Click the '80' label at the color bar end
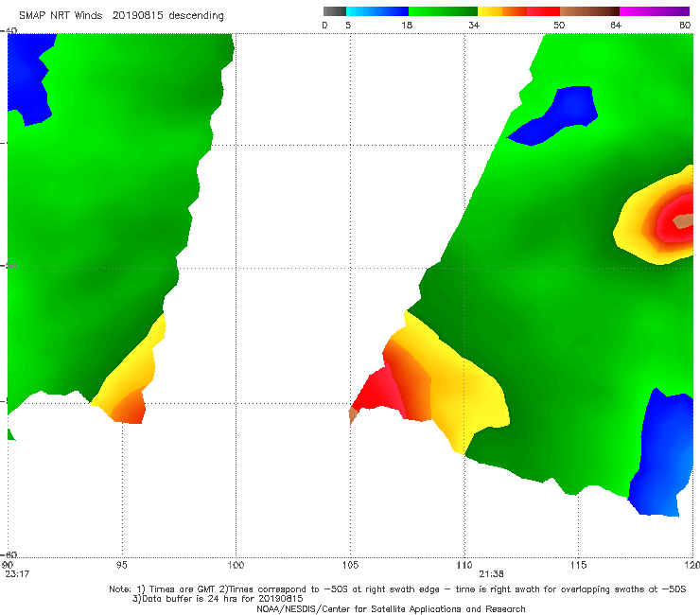700x615 pixels. 685,26
